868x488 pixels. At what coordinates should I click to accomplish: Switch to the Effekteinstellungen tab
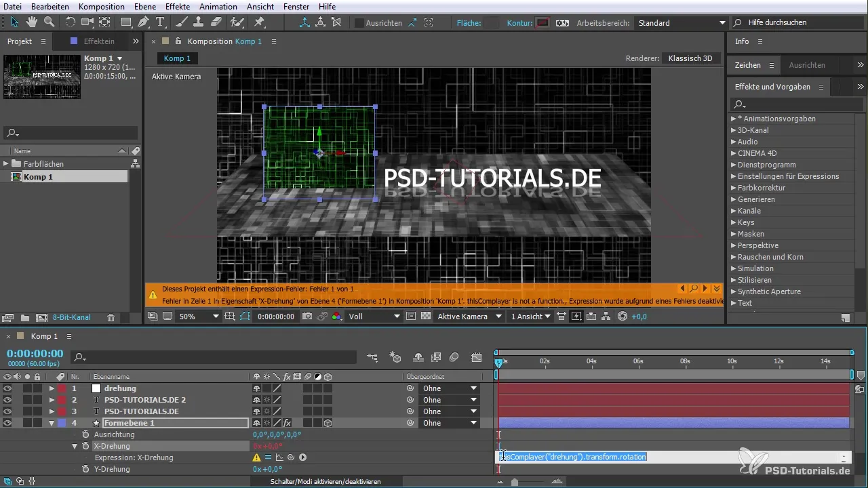coord(99,41)
